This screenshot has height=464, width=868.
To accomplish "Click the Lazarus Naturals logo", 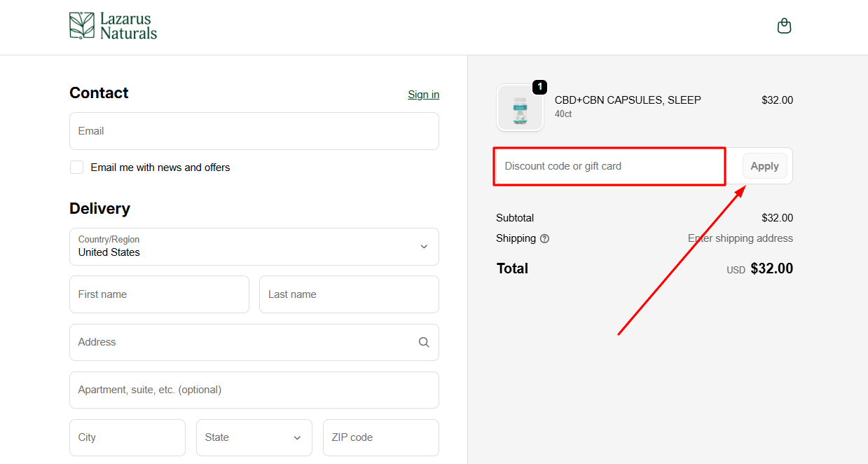I will pyautogui.click(x=113, y=26).
